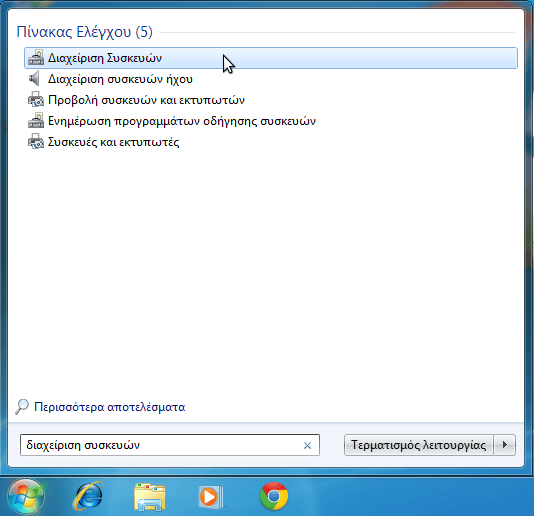This screenshot has width=534, height=516.
Task: Click the Device Manager icon beside Διαχείριση Συσκευών
Action: tap(36, 58)
